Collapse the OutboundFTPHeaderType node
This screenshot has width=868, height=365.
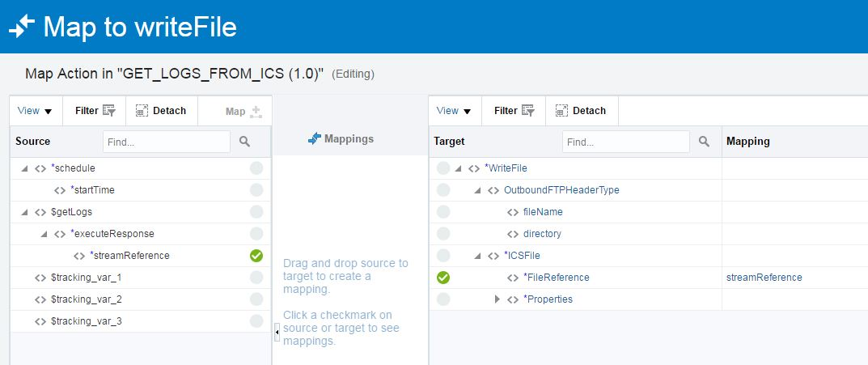478,190
